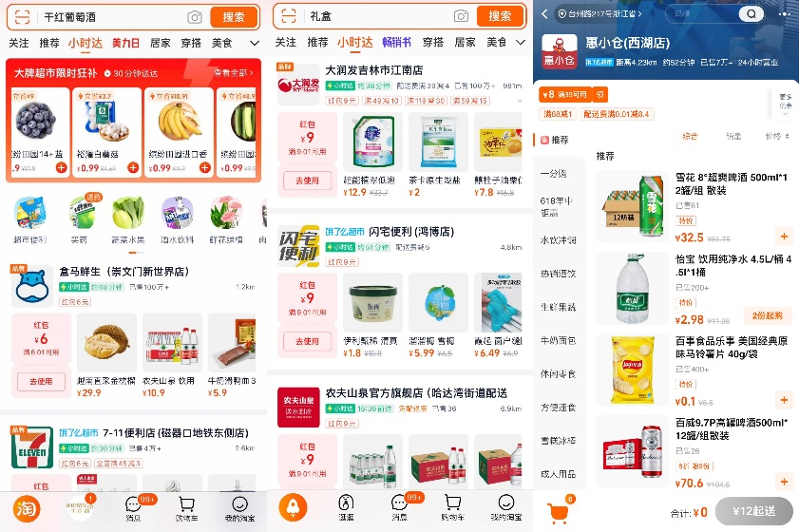Screen dimensions: 799x532
Task: Open the 越南直采金枕榴莲 durian product thumbnail
Action: 106,342
